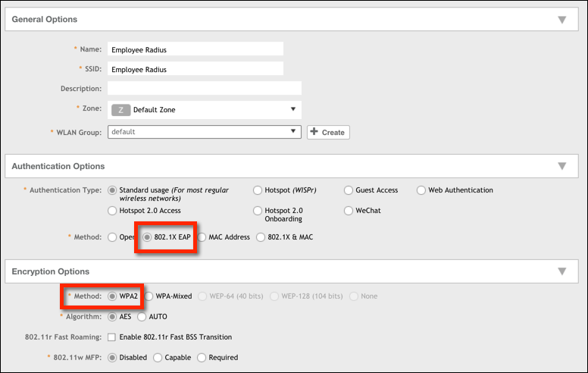Image resolution: width=588 pixels, height=373 pixels.
Task: Select 802.1X & MAC method
Action: point(261,237)
